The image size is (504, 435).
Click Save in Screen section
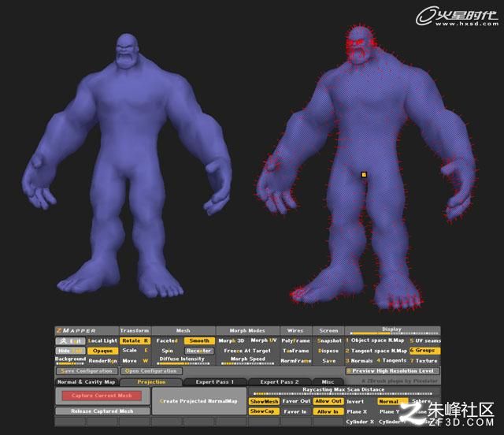pyautogui.click(x=328, y=361)
